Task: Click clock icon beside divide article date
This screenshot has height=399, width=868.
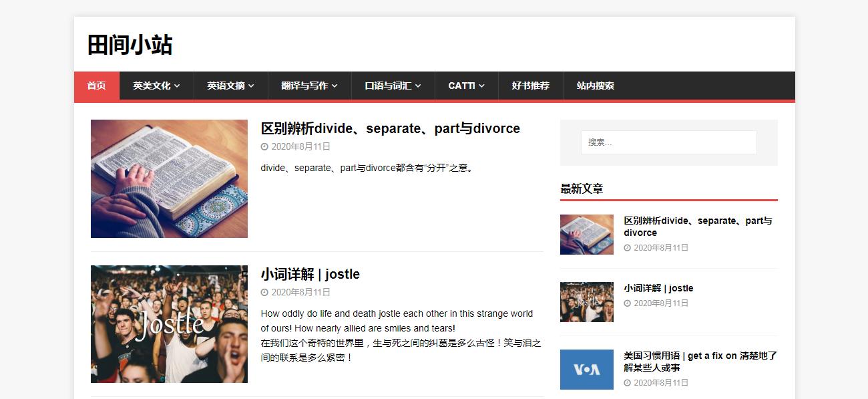Action: tap(264, 147)
